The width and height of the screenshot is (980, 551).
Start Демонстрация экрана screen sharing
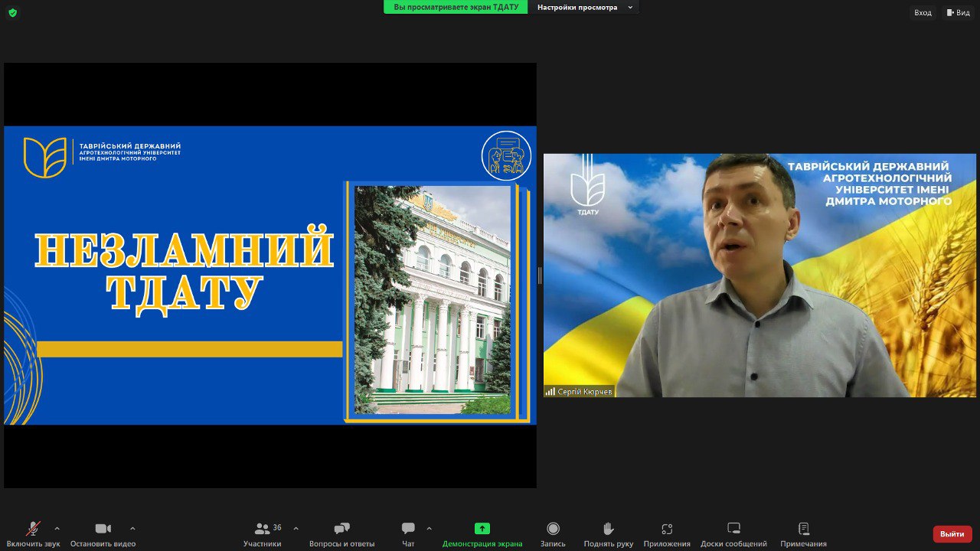pos(482,534)
